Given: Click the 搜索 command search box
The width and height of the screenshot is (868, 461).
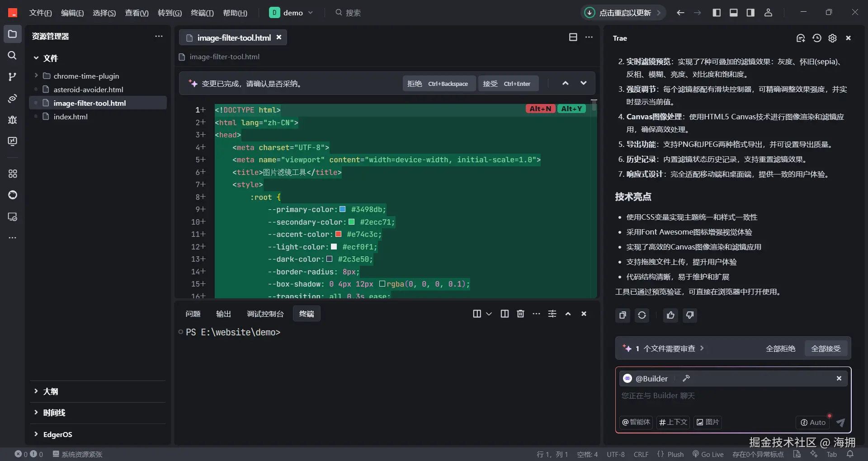Looking at the screenshot, I should coord(349,13).
